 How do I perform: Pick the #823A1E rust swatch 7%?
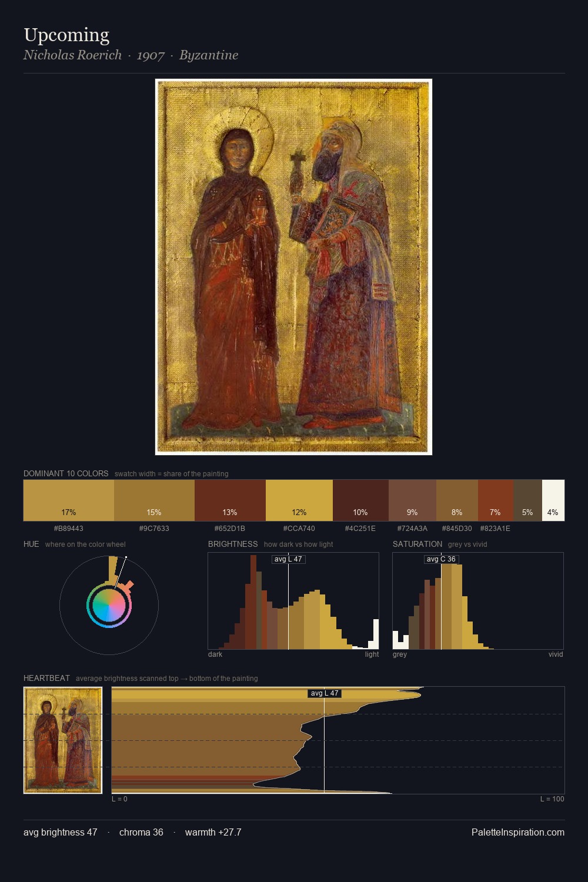click(496, 500)
